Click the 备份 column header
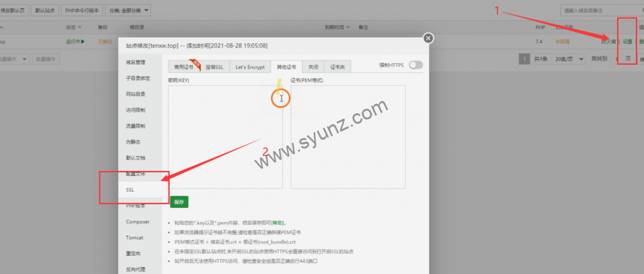The image size is (644, 274). coord(103,28)
